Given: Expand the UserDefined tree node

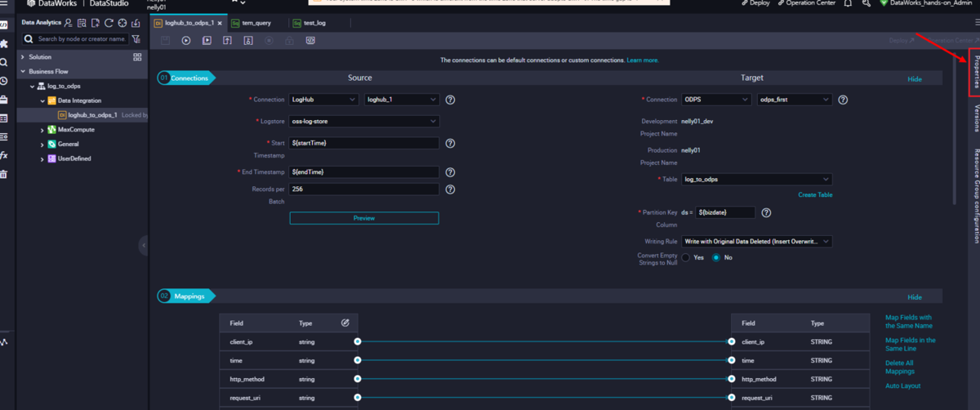Looking at the screenshot, I should [42, 159].
